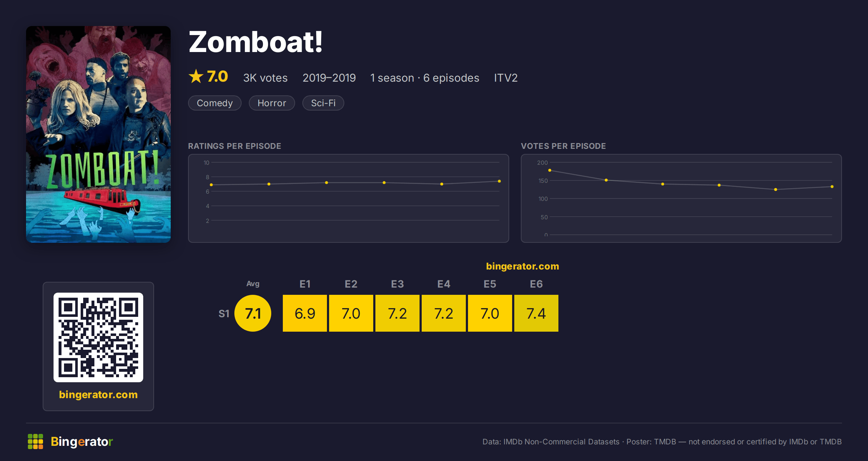Select episode E1 rating tile 6.9
868x461 pixels.
[305, 313]
